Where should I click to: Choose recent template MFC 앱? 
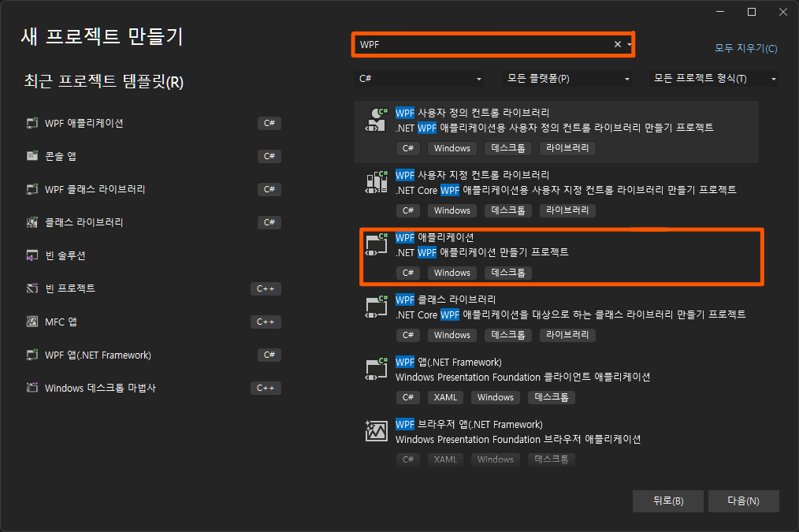[x=153, y=322]
